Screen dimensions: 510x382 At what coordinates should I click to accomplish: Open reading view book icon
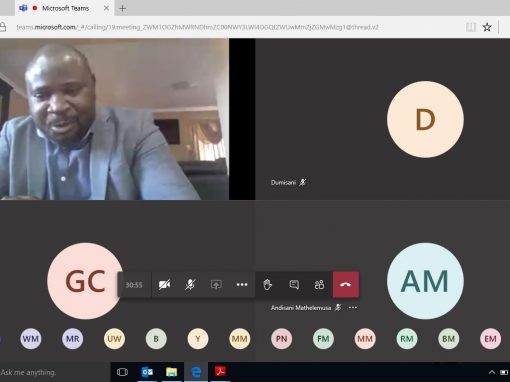coord(471,27)
